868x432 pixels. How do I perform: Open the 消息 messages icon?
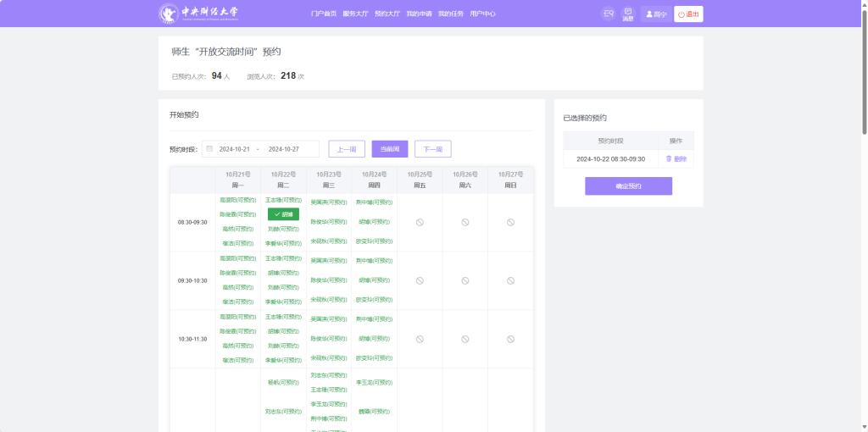(x=628, y=14)
